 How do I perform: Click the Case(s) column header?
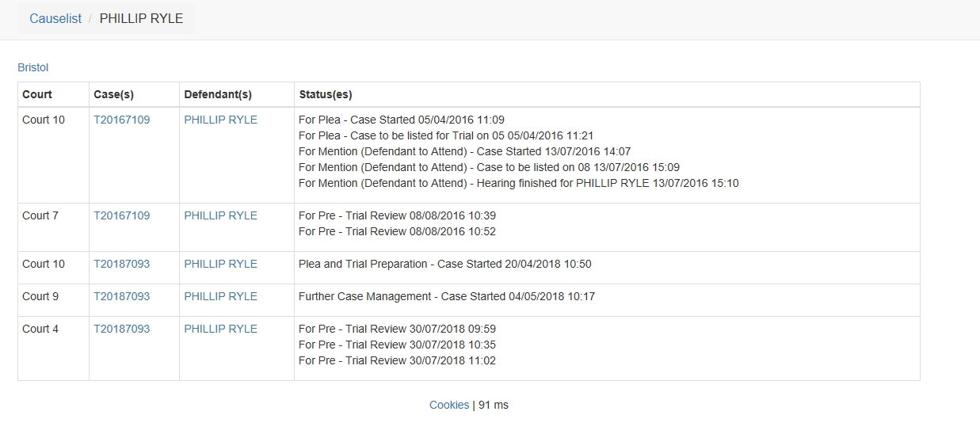(x=113, y=94)
